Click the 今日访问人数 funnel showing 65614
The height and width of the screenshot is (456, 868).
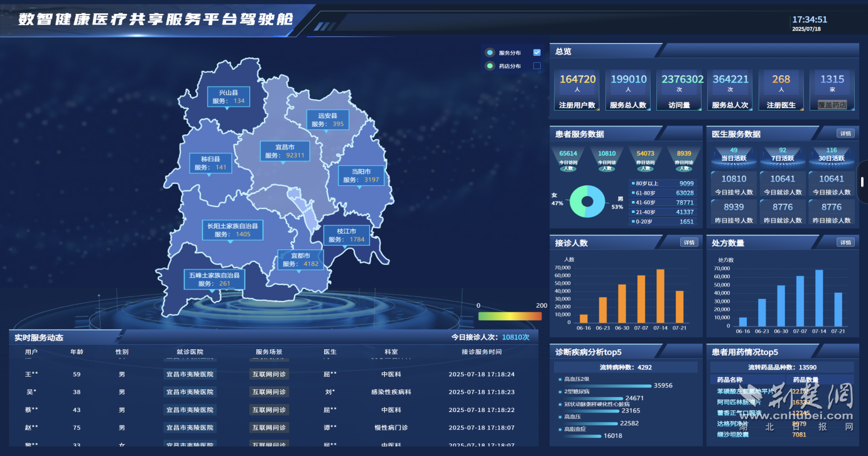point(568,160)
